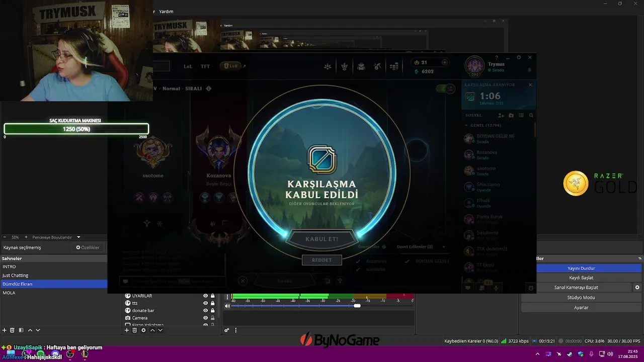The image size is (644, 362).
Task: Cancel matchmaking search with X
Action: [530, 85]
